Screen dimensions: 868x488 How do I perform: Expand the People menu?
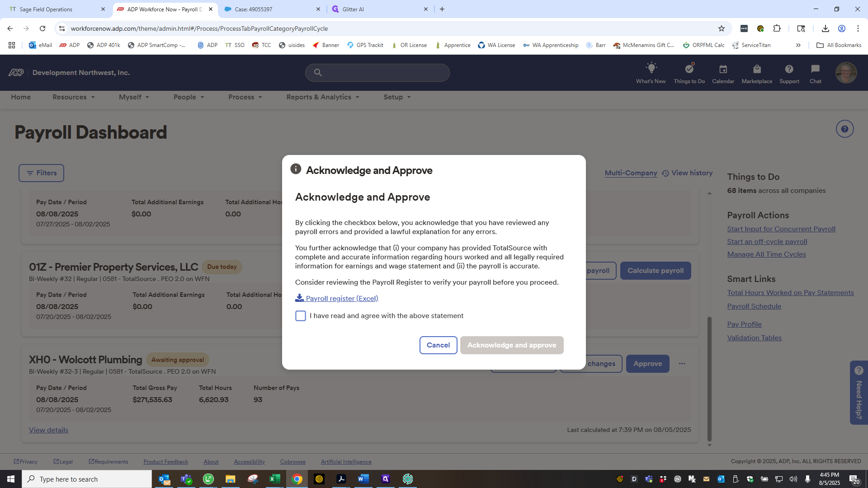click(189, 97)
